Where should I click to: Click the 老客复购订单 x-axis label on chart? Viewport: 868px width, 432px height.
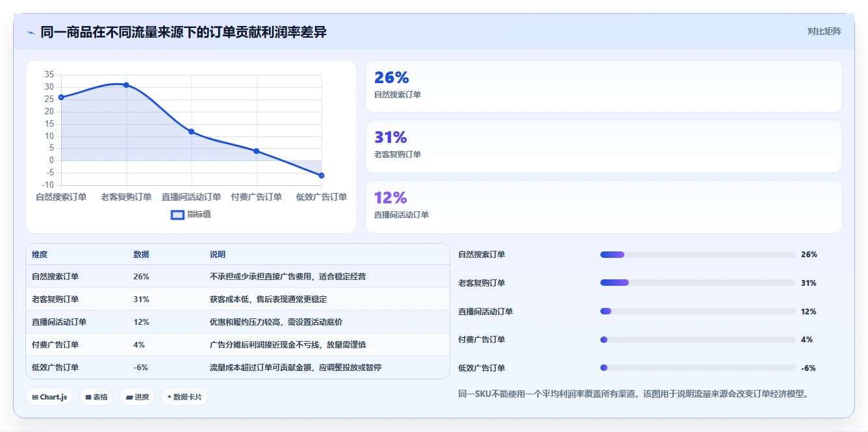[x=126, y=197]
